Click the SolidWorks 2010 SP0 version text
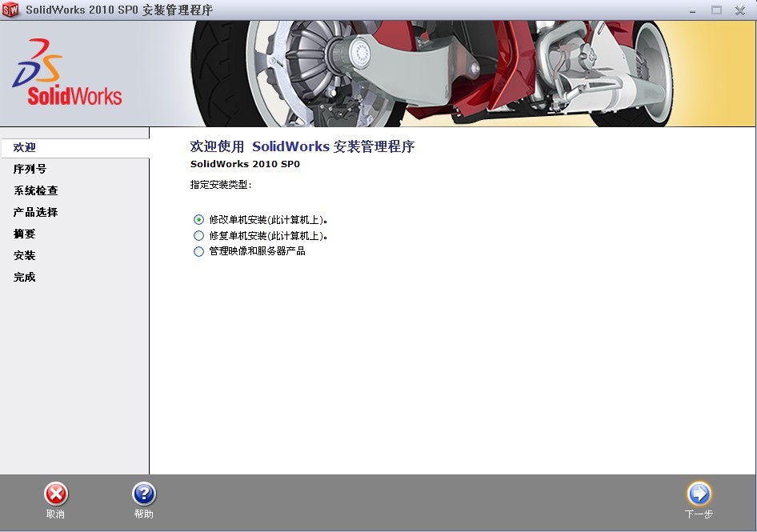 tap(245, 164)
